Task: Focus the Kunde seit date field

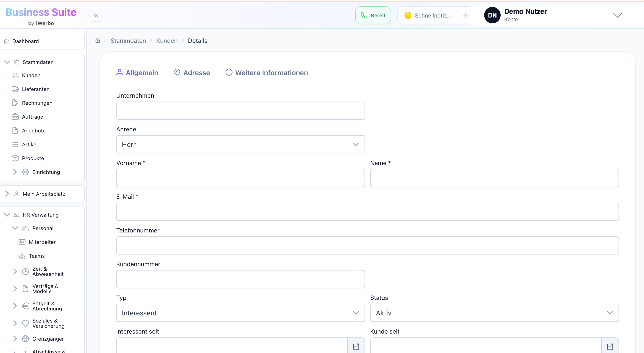Action: [x=486, y=346]
